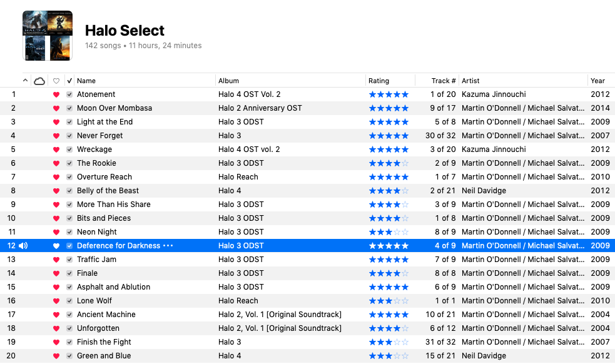615x364 pixels.
Task: Select the song name Traffic Jam
Action: point(96,260)
